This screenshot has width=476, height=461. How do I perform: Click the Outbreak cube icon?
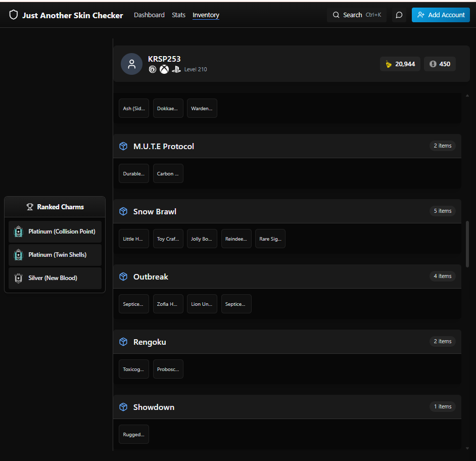tap(123, 276)
